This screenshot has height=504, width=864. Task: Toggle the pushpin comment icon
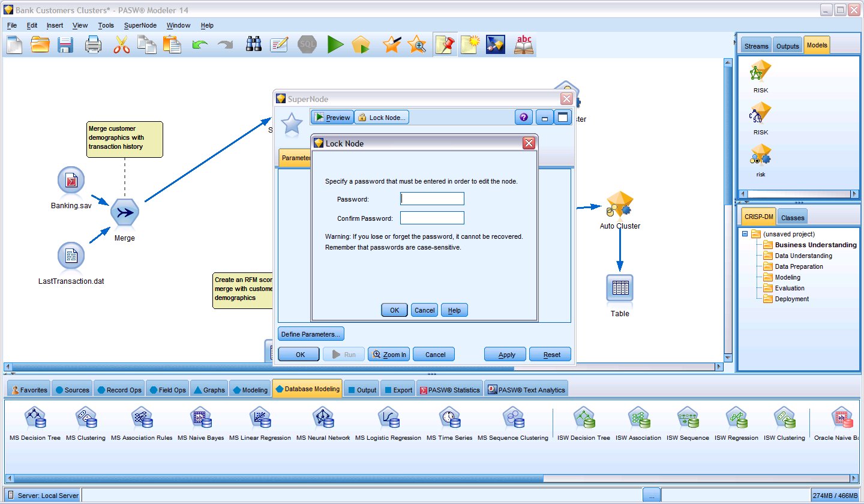445,45
